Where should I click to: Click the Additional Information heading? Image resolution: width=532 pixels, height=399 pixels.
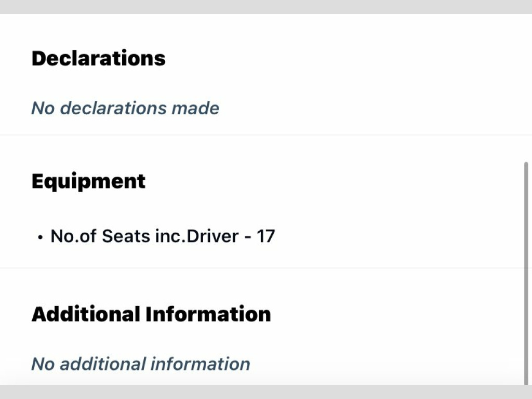coord(151,314)
